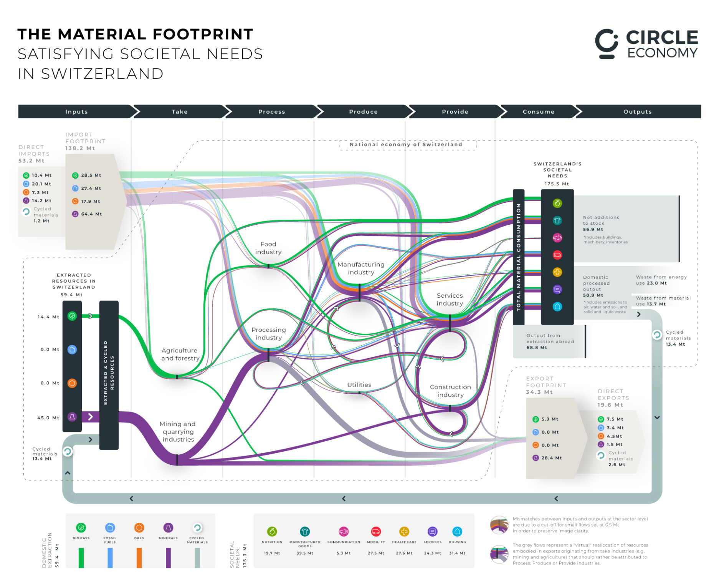This screenshot has height=588, width=714.
Task: Click the purple chat icon in societal needs column
Action: [557, 289]
